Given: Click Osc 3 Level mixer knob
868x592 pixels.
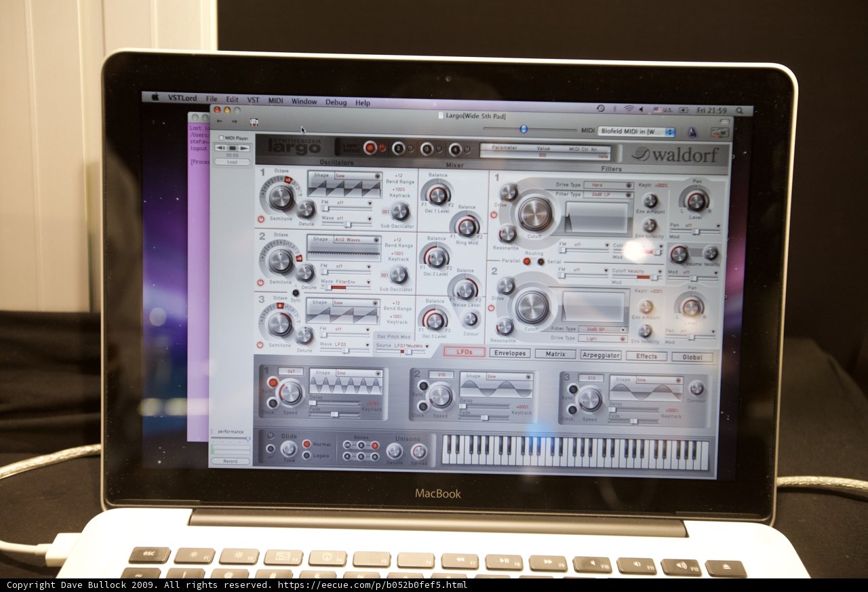Looking at the screenshot, I should click(435, 320).
